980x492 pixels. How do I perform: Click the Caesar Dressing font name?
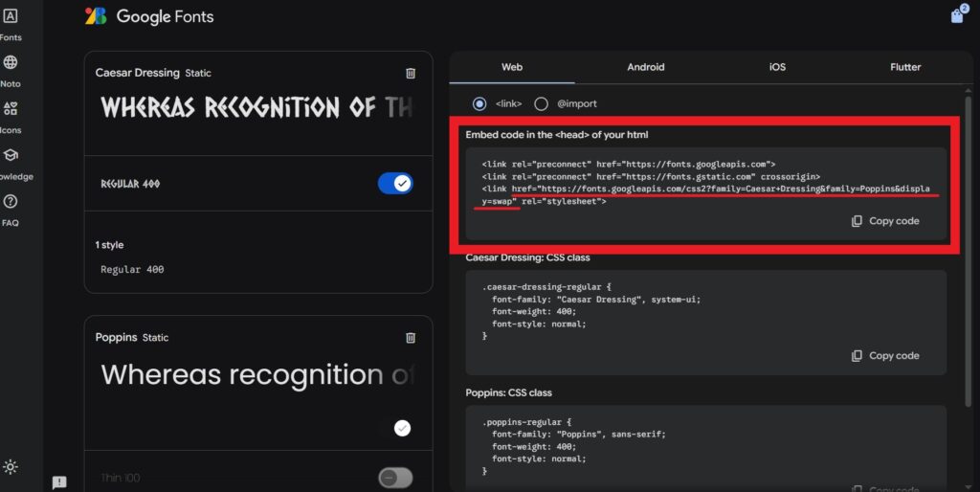click(x=138, y=73)
